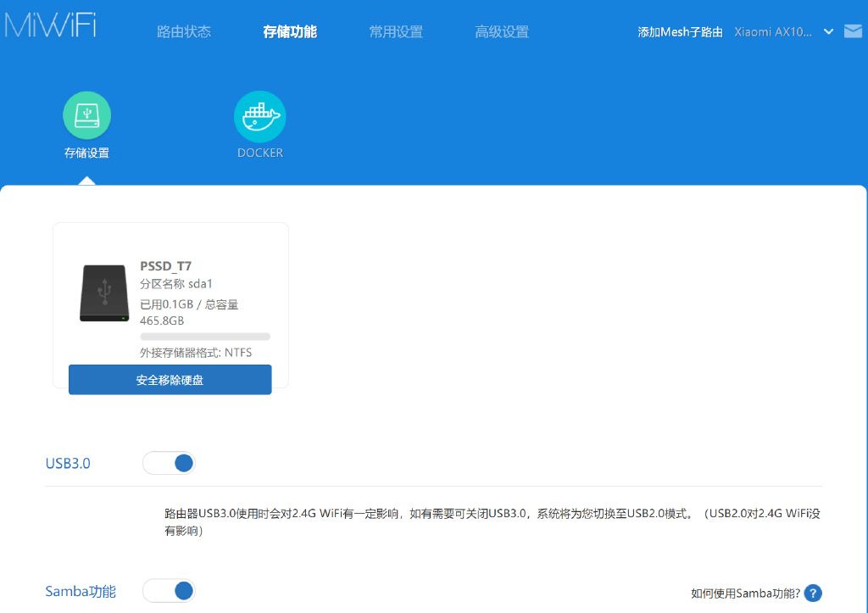Click the Samba help question mark icon
Viewport: 868px width, 613px height.
tap(813, 593)
